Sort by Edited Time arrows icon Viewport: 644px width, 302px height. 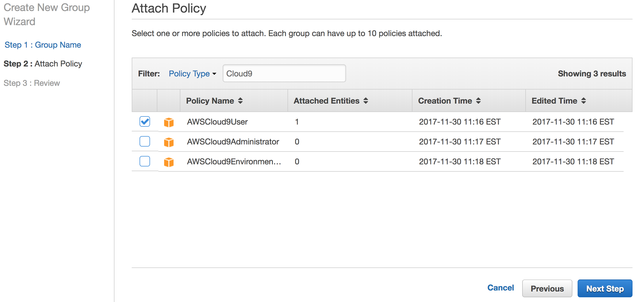[584, 101]
